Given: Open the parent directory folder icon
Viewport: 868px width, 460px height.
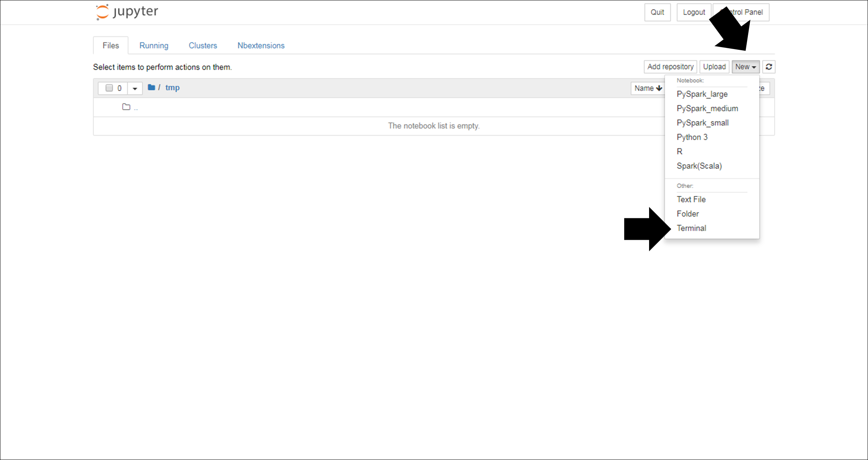Looking at the screenshot, I should click(126, 107).
